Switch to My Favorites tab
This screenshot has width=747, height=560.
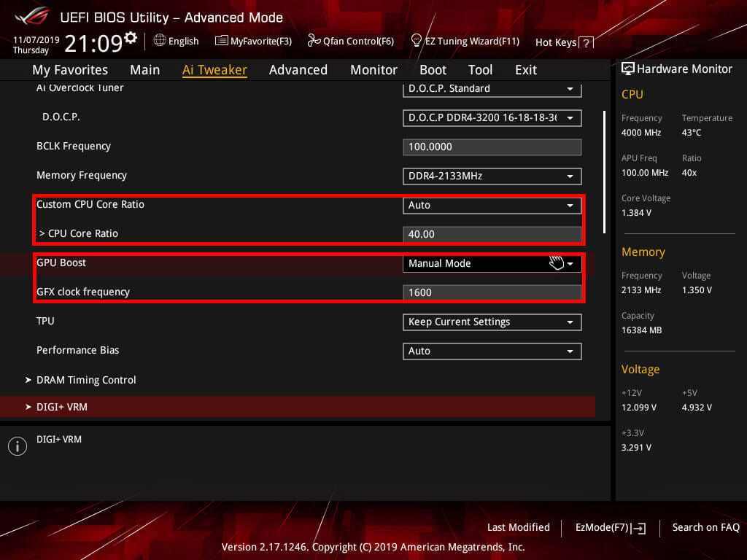click(x=70, y=70)
